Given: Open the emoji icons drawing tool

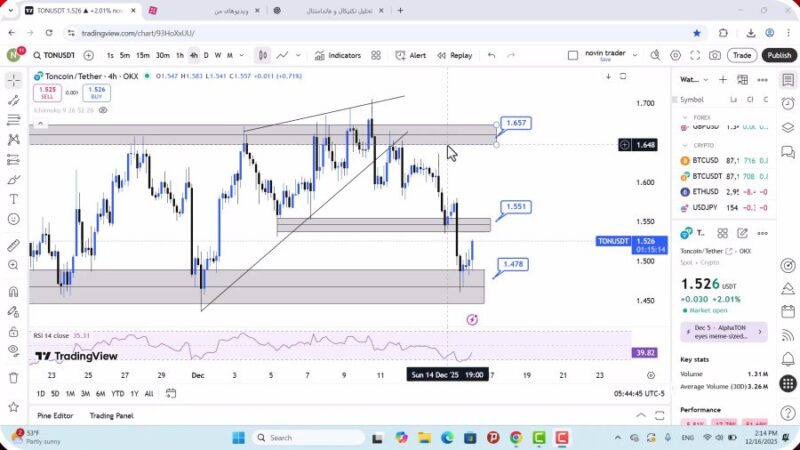Looking at the screenshot, I should tap(13, 219).
